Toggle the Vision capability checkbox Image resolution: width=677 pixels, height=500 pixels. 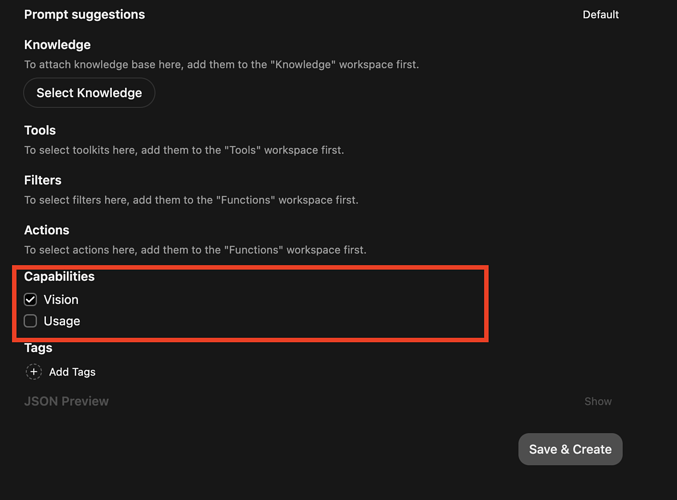pos(30,299)
